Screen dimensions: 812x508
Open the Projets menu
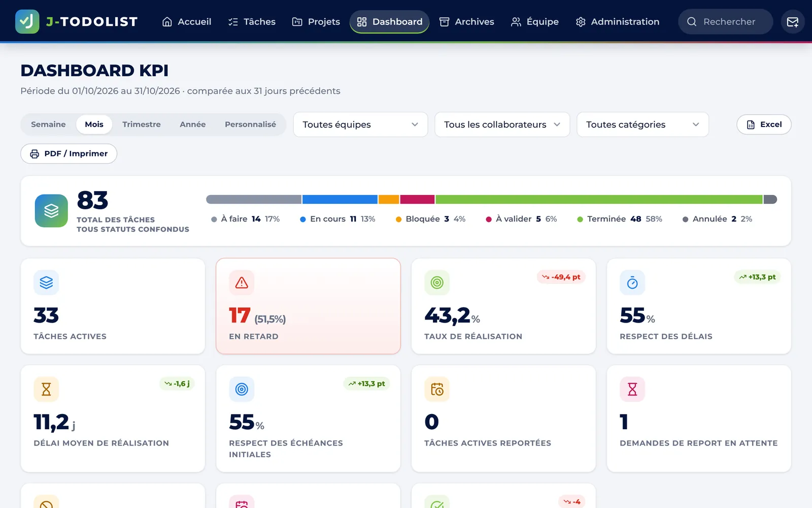pyautogui.click(x=316, y=22)
